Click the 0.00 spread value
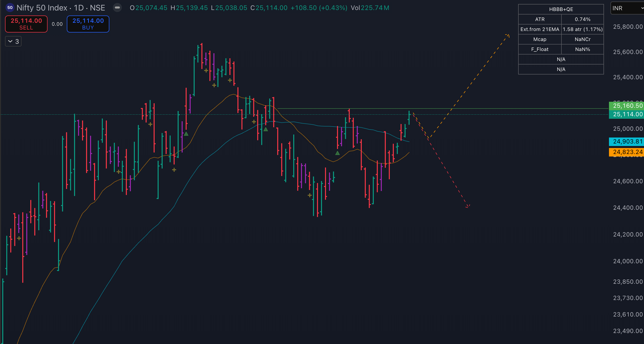This screenshot has width=644, height=344. pyautogui.click(x=57, y=24)
